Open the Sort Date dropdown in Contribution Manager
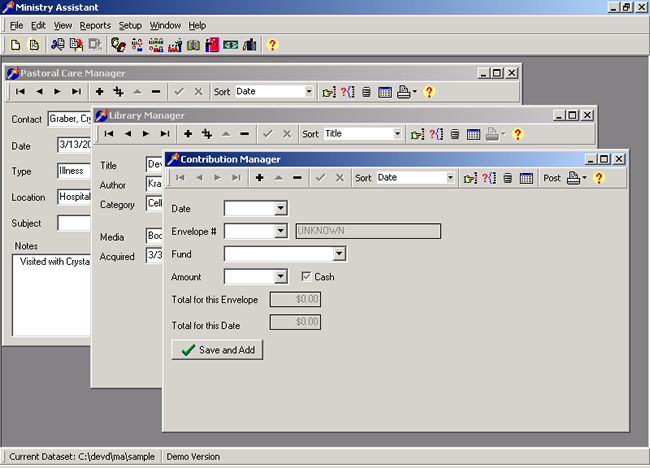Screen dimensions: 650x468 [450, 177]
